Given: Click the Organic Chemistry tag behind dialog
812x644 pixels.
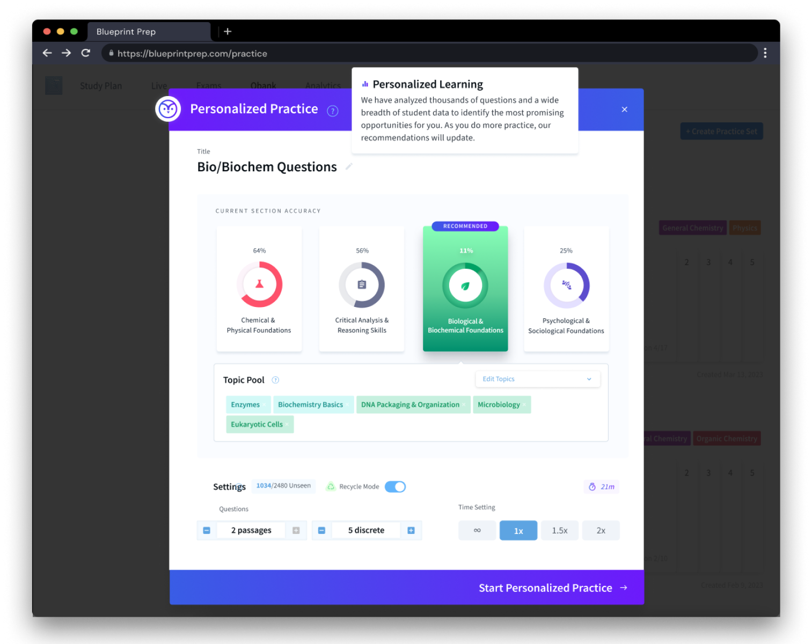Looking at the screenshot, I should pos(727,438).
